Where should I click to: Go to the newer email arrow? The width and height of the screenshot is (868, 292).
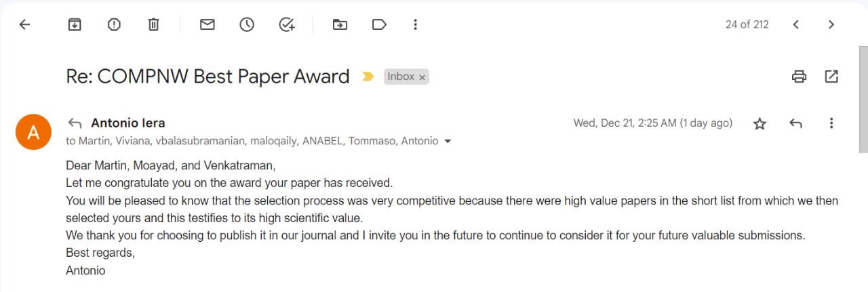click(x=796, y=24)
